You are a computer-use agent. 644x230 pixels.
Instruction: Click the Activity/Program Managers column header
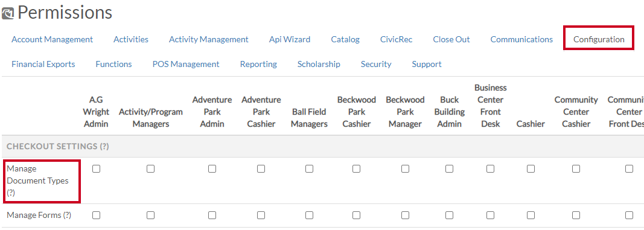(x=151, y=118)
